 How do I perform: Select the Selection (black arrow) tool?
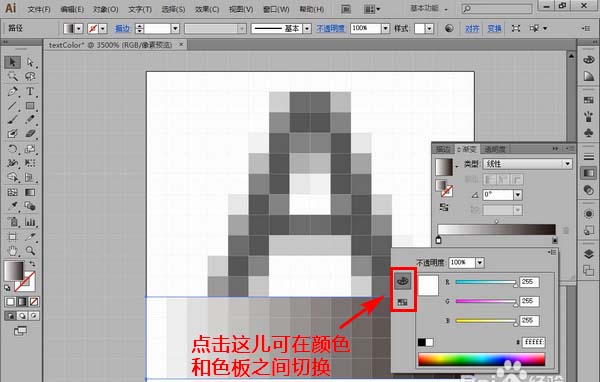point(13,62)
